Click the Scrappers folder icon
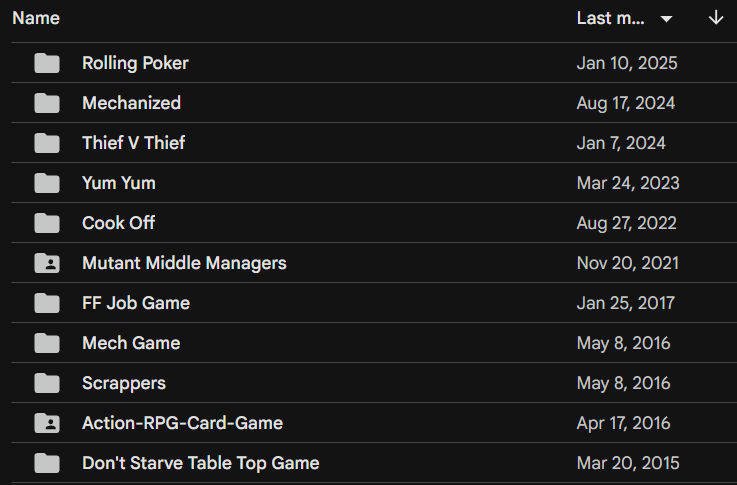737x485 pixels. pyautogui.click(x=47, y=383)
